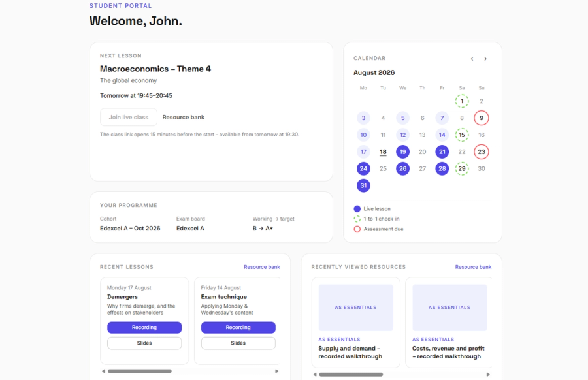Select August 15 check-in date
Viewport: 588px width, 380px height.
(462, 135)
